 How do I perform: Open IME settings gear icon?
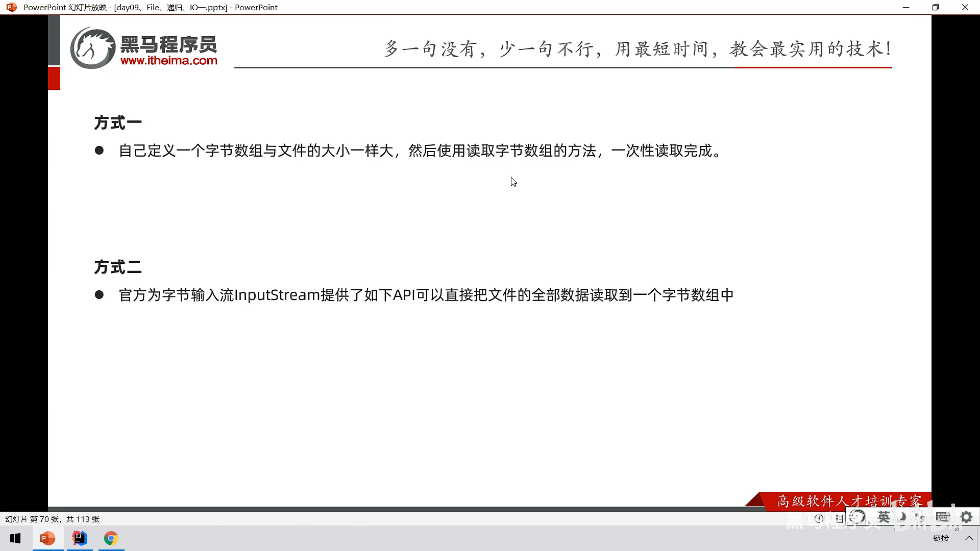tap(966, 517)
